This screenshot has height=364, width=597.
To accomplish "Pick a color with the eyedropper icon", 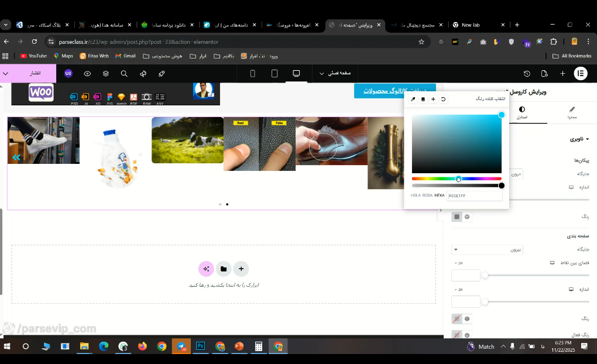I will pyautogui.click(x=413, y=99).
